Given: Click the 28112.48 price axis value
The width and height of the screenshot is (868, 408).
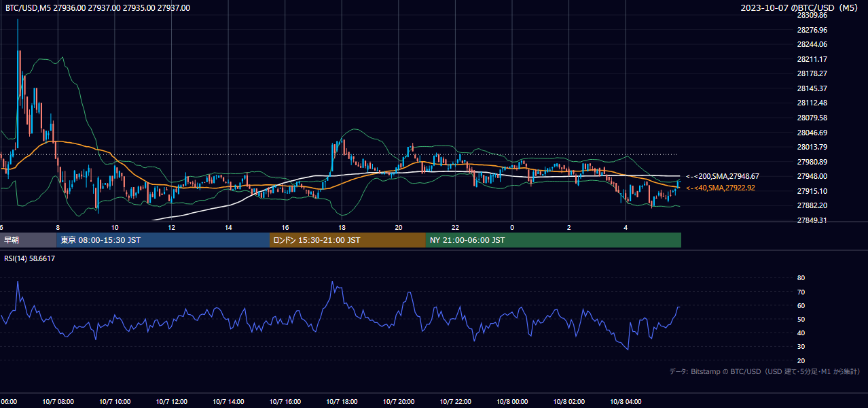Looking at the screenshot, I should coord(812,103).
